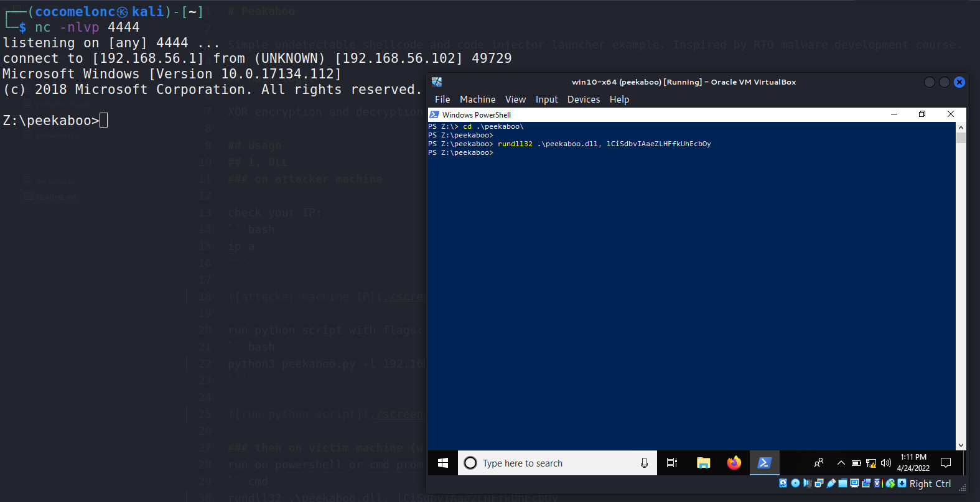Click the PowerShell scrollbar down arrow
Viewport: 980px width, 502px height.
pyautogui.click(x=961, y=445)
